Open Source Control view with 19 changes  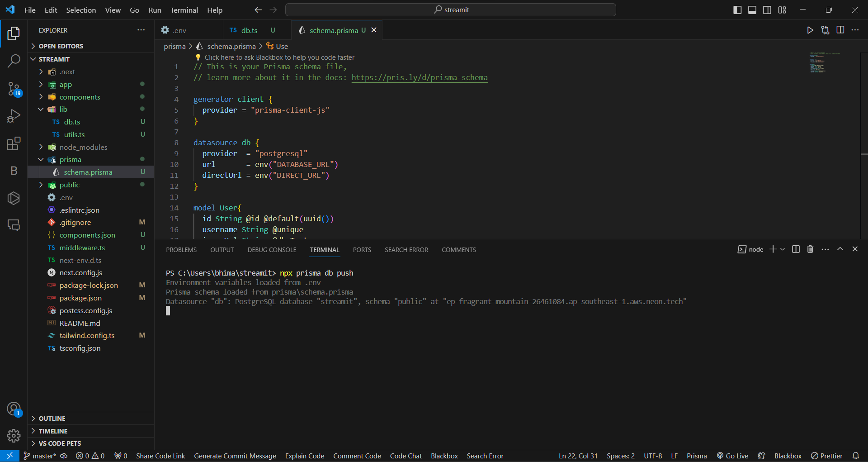coord(14,89)
